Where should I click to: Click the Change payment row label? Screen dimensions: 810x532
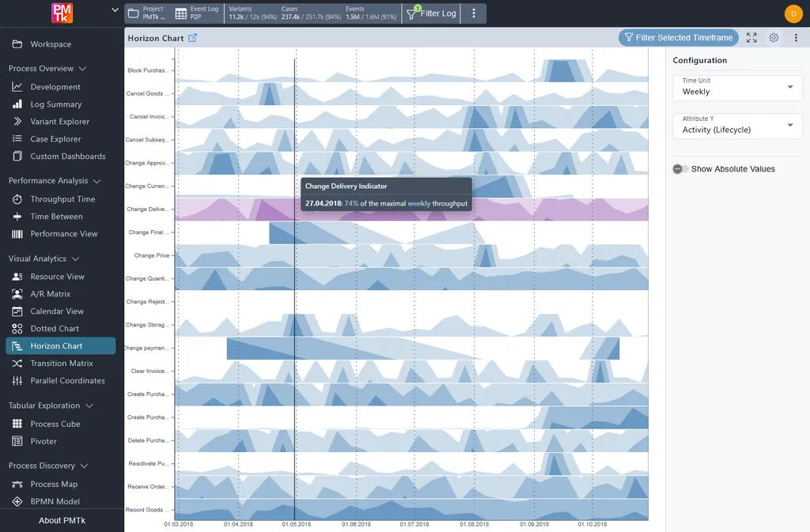pos(146,348)
